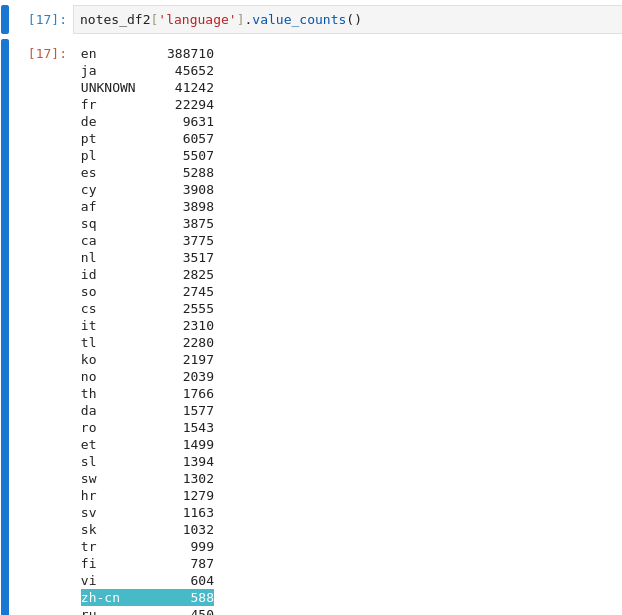Select the UNKNOWN language label
This screenshot has height=615, width=622.
tap(108, 88)
